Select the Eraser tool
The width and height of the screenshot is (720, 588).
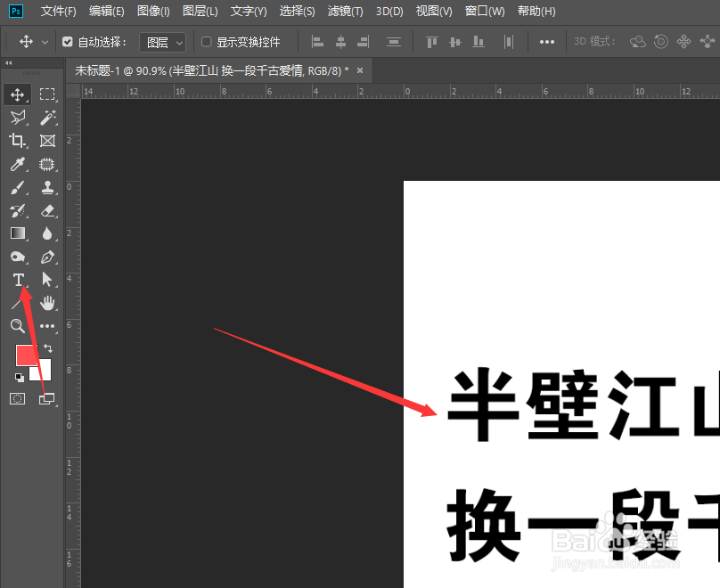pos(47,210)
